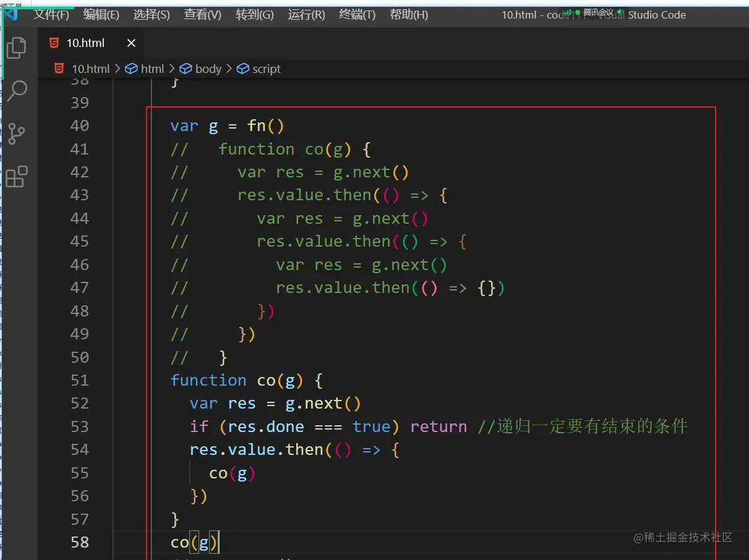
Task: Open the 文件(F) menu
Action: [51, 15]
